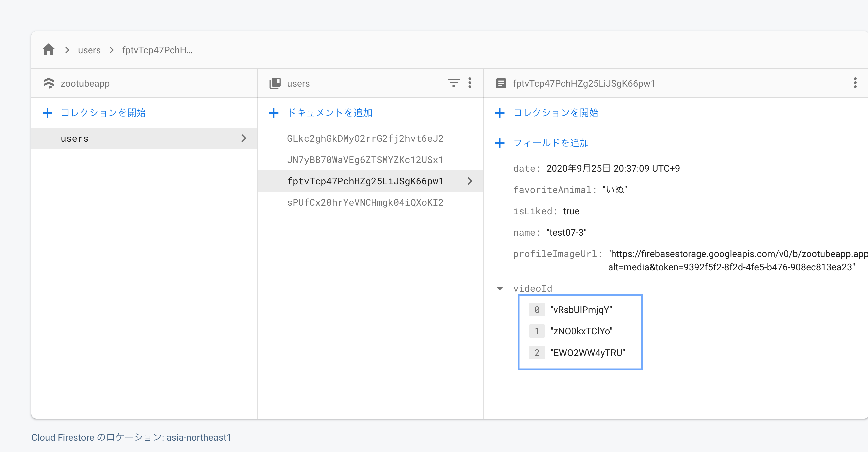
Task: Open document GLkc2ghGkDMyO2rrG2fj2hvt6eJ2
Action: coord(365,138)
